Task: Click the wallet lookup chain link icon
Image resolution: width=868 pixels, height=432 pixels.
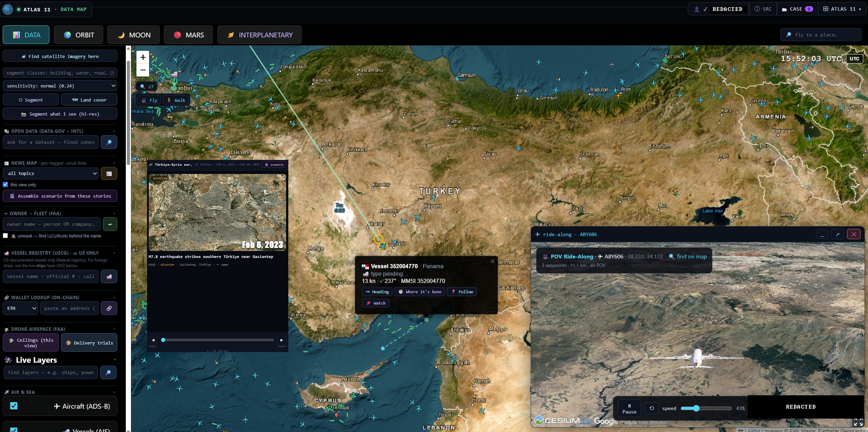Action: point(109,308)
